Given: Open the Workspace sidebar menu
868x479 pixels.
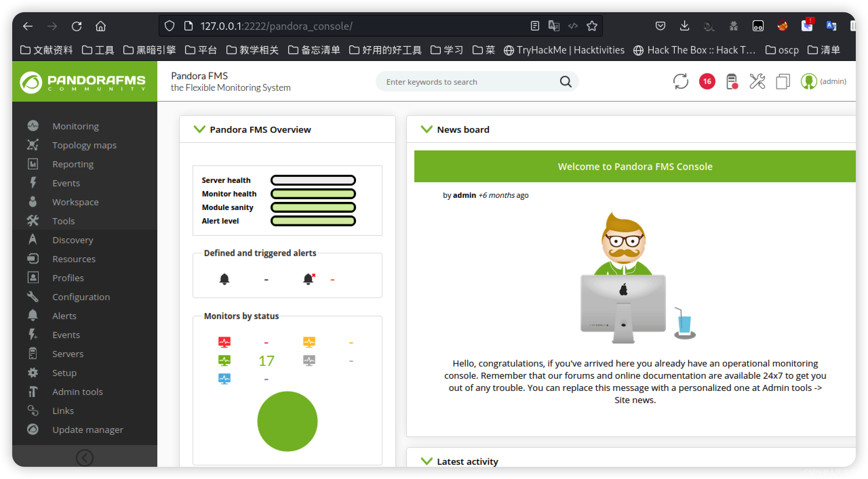Looking at the screenshot, I should tap(75, 202).
